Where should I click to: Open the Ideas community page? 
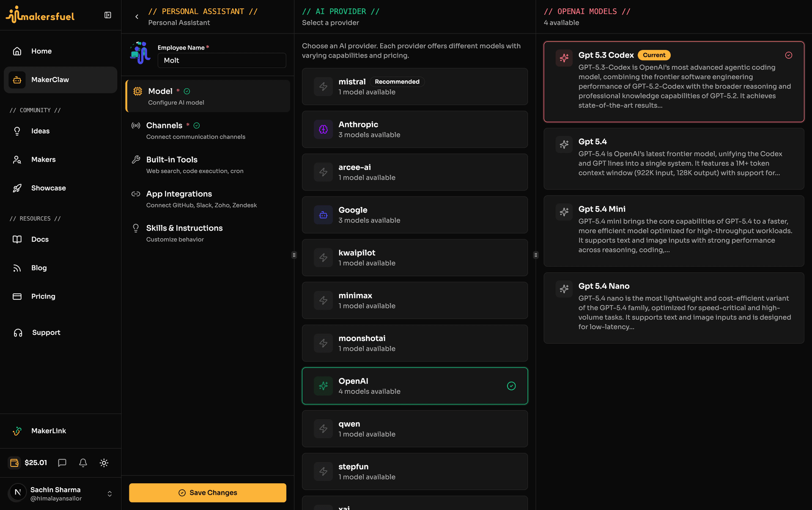[x=60, y=131]
